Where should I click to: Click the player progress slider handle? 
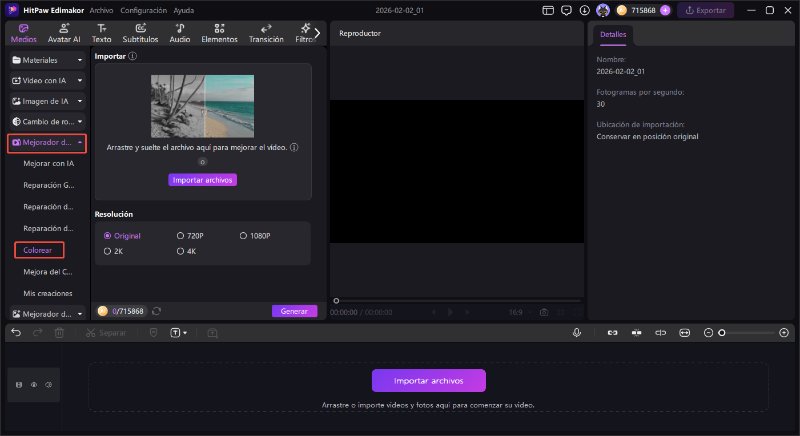tap(336, 301)
